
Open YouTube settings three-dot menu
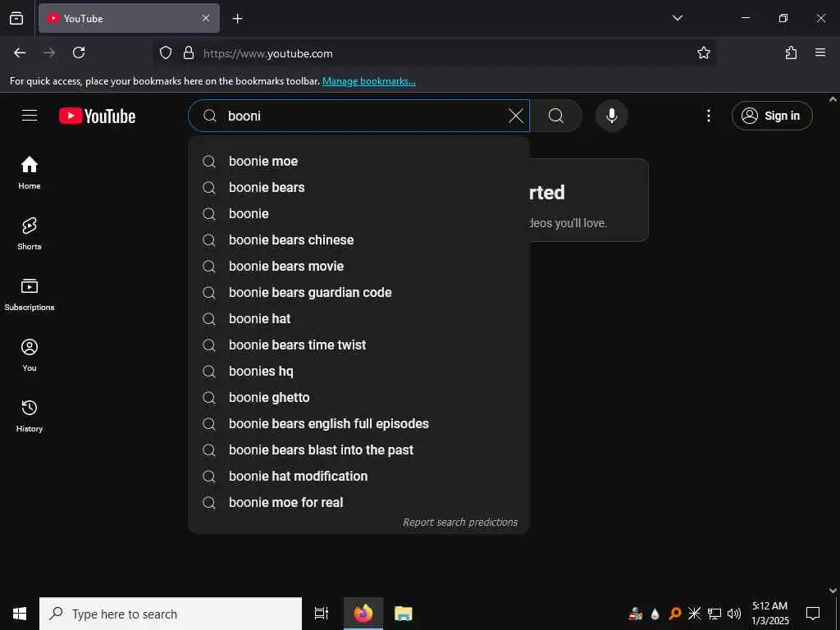[x=708, y=116]
